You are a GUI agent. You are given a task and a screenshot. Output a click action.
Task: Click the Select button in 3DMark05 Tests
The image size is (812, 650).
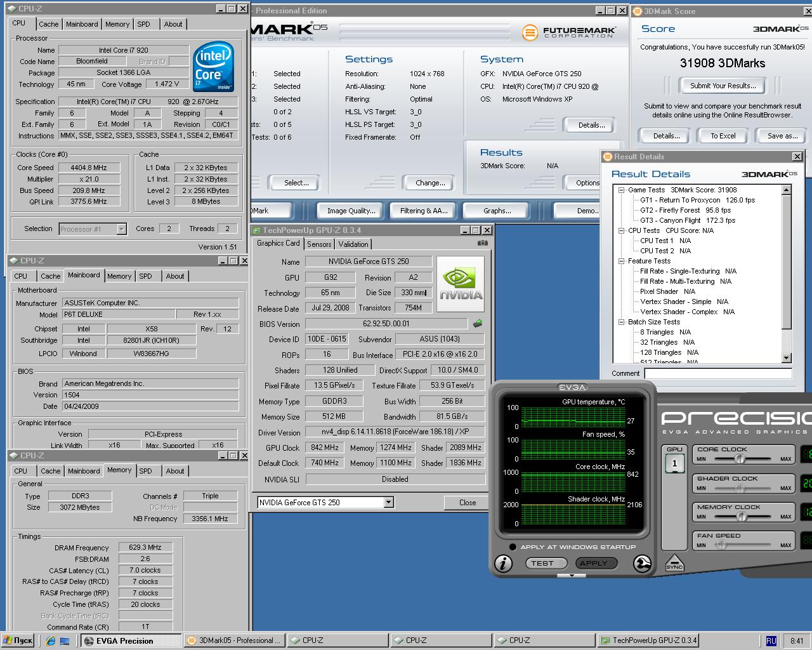[296, 183]
